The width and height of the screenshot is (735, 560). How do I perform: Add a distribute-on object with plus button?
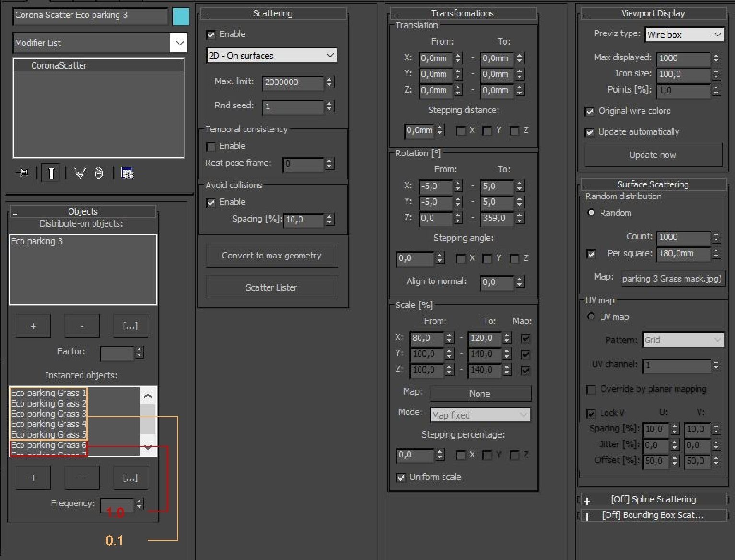(33, 326)
